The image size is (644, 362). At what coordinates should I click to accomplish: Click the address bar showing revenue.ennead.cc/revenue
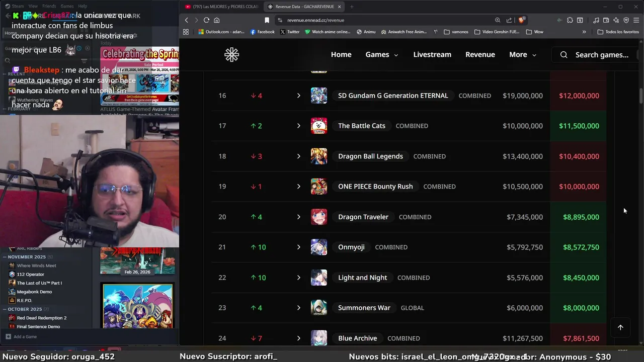tap(382, 20)
